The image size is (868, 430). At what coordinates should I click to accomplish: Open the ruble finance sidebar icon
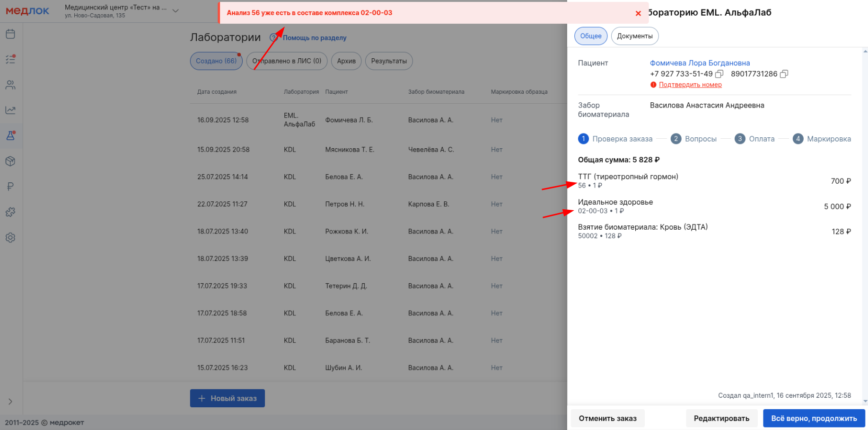coord(10,187)
